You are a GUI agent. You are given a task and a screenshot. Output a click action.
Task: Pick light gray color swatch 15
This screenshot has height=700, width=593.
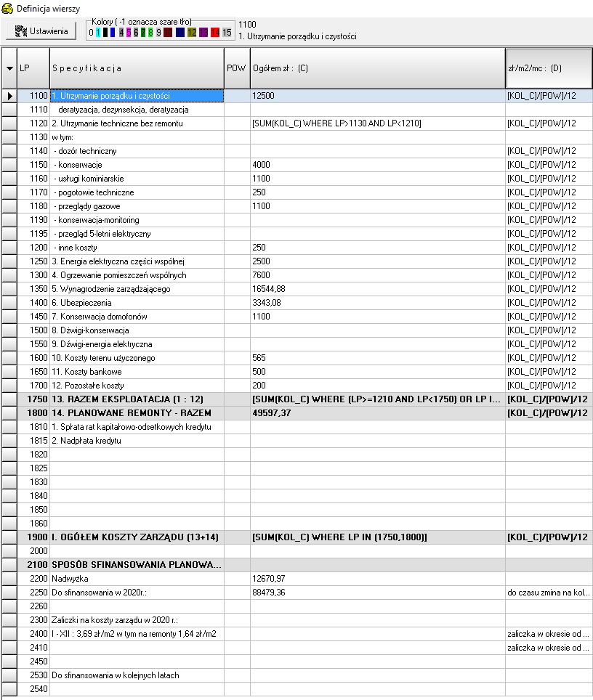pos(227,33)
